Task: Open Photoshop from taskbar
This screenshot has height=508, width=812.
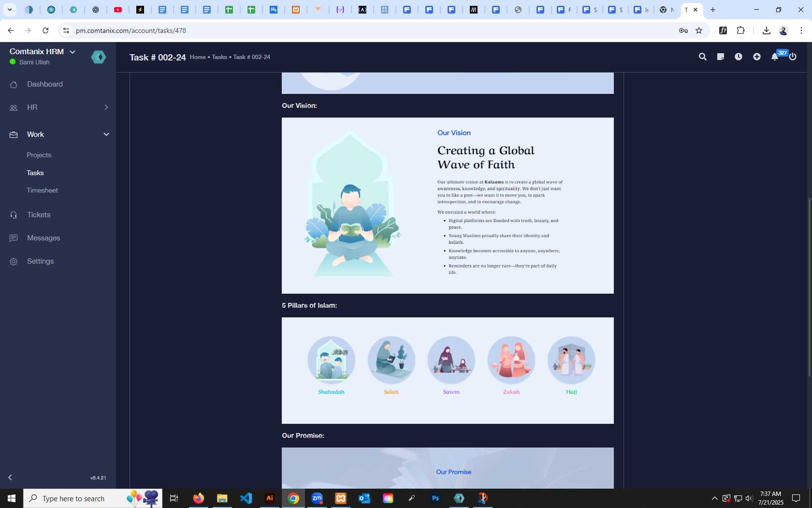Action: (x=435, y=498)
